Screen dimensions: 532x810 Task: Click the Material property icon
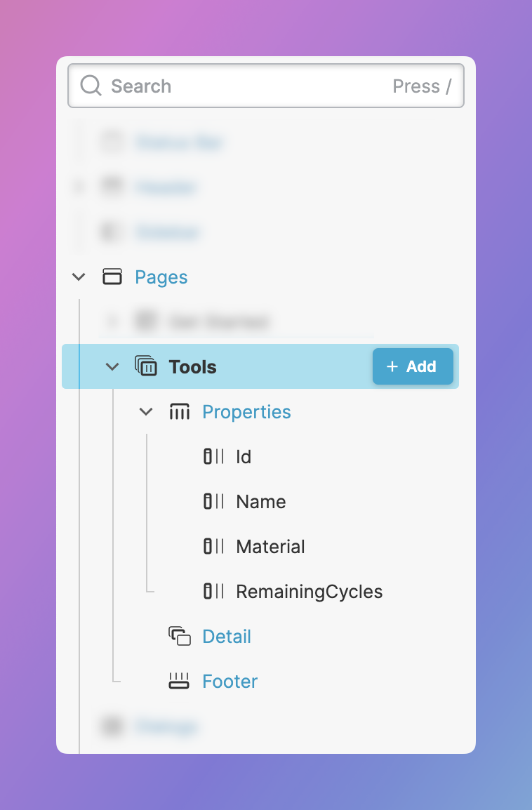click(214, 547)
